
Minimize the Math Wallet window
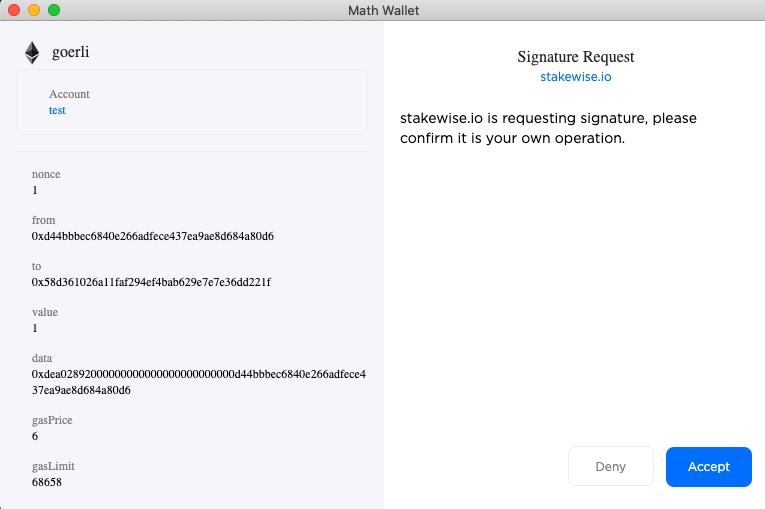pyautogui.click(x=34, y=10)
